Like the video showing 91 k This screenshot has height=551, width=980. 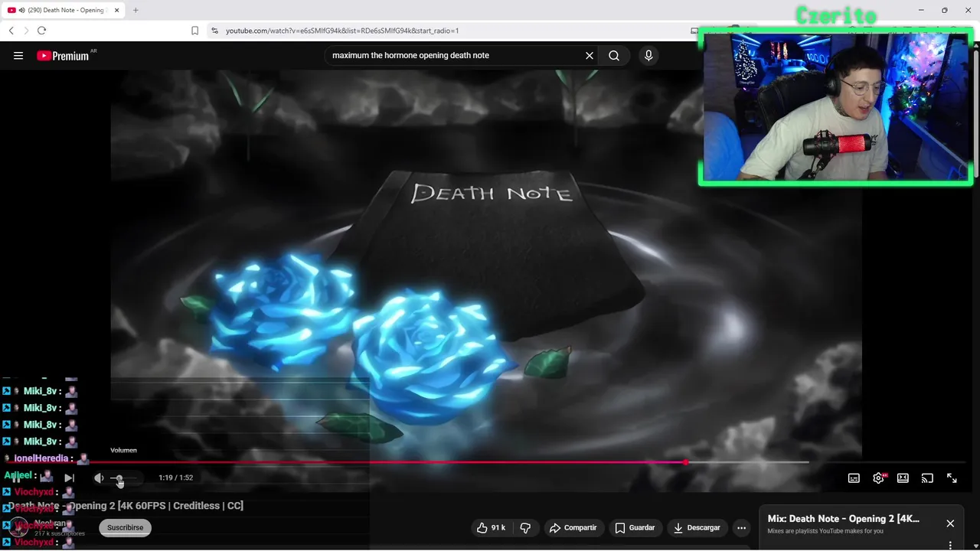tap(490, 527)
